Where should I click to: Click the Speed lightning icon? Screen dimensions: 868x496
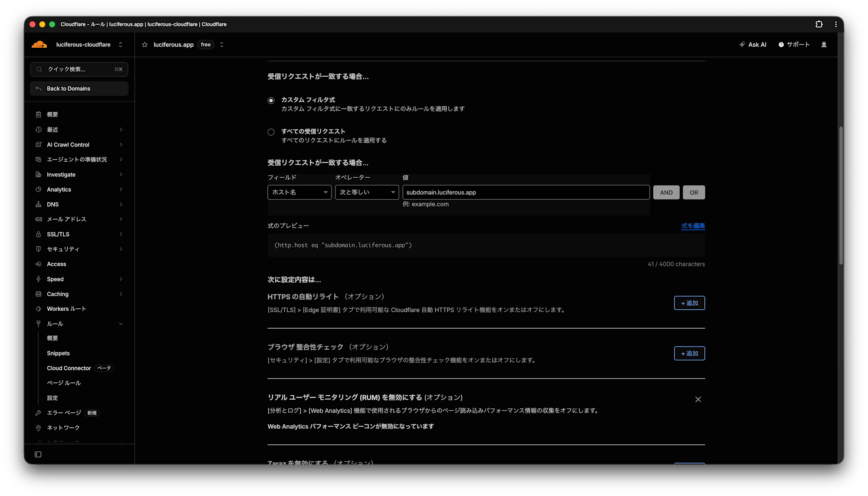coord(39,279)
